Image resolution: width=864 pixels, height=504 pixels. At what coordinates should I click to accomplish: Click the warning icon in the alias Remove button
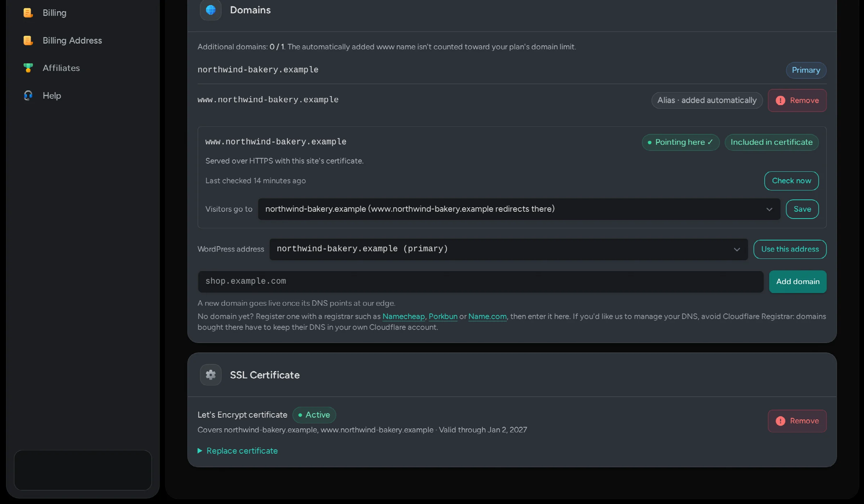(780, 100)
